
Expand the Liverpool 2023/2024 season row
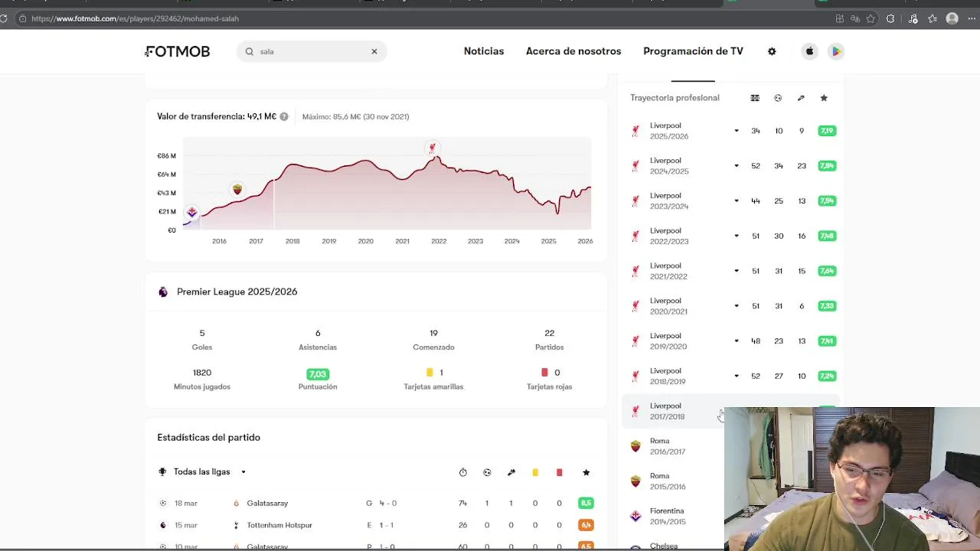pos(737,201)
